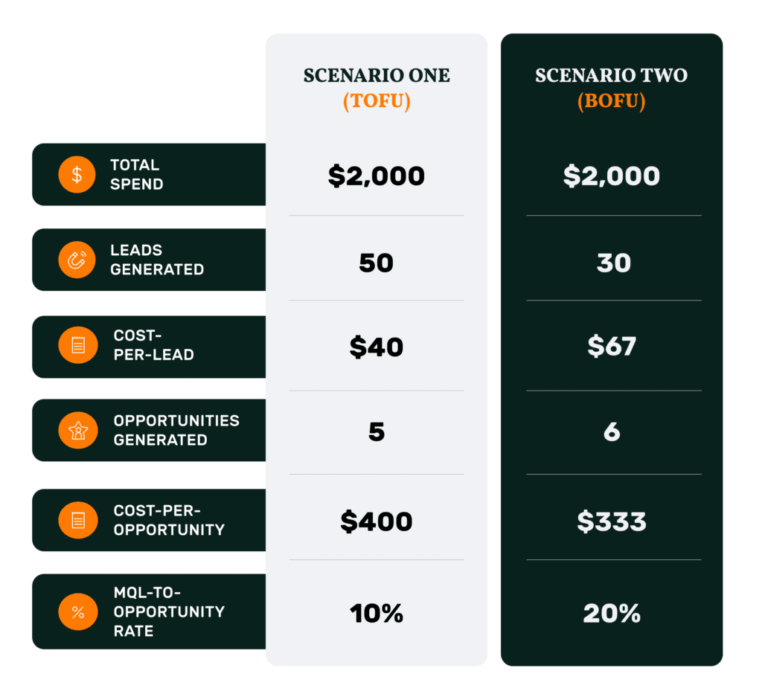Viewport: 762px width, 700px height.
Task: Select the document icon beside Cost-Per-Opportunity
Action: (x=77, y=520)
